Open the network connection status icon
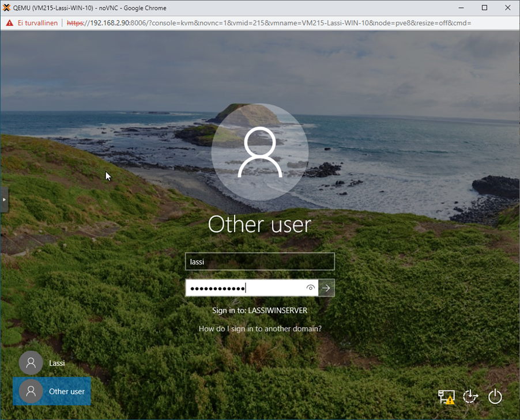Image resolution: width=520 pixels, height=420 pixels. tap(446, 396)
